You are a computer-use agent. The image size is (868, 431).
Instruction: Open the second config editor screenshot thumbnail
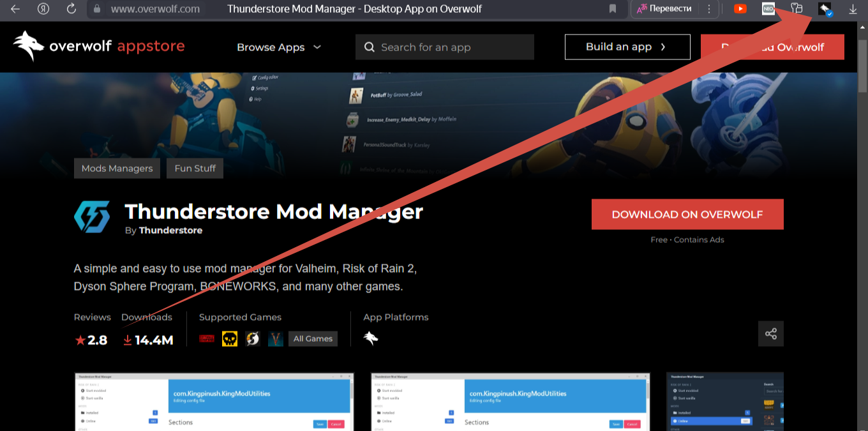(x=511, y=402)
